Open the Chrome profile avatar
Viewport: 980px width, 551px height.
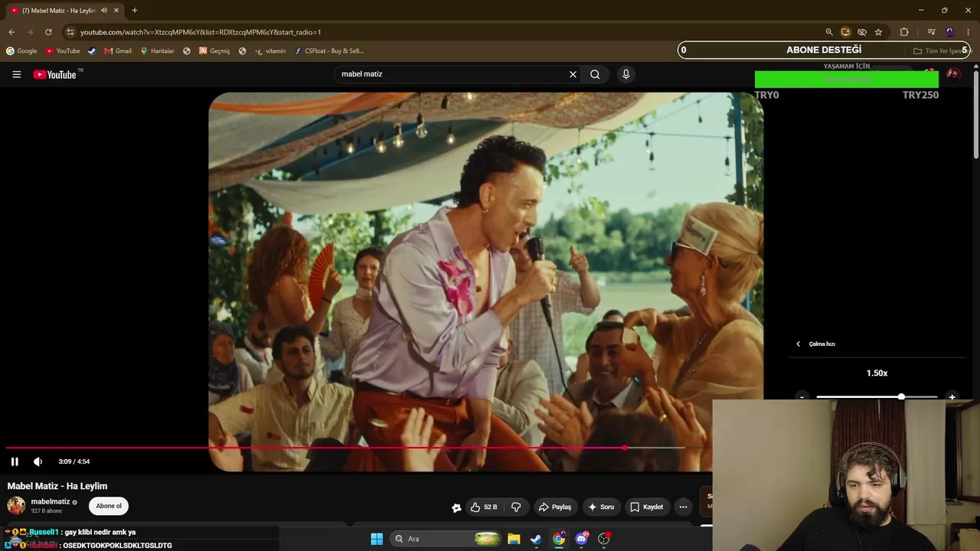[950, 32]
